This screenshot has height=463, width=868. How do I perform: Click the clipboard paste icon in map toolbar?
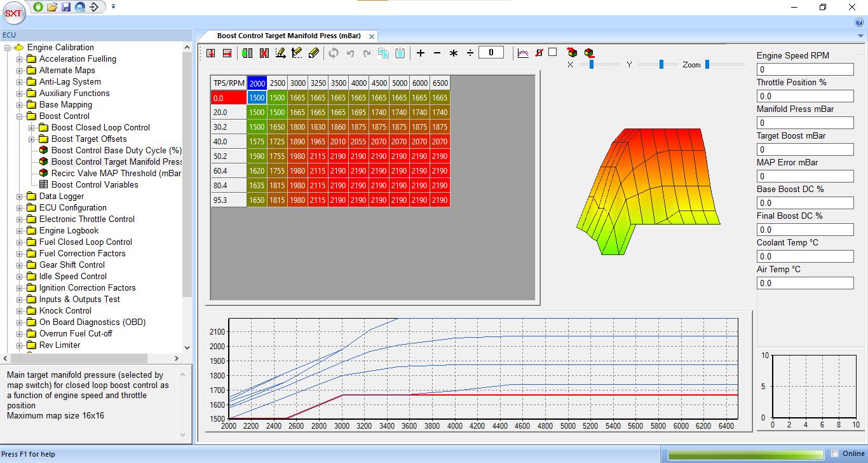pyautogui.click(x=400, y=53)
